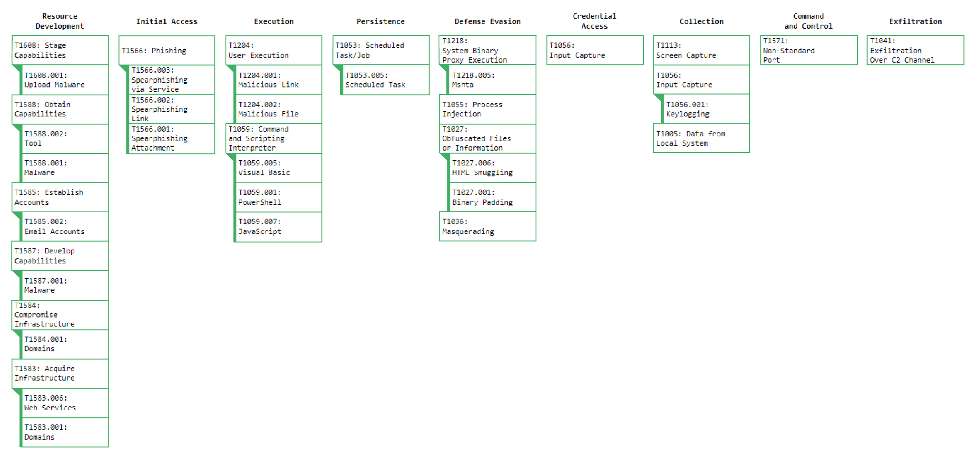This screenshot has height=469, width=980.
Task: Select T1584.001: Domains sub-technique
Action: (x=64, y=344)
